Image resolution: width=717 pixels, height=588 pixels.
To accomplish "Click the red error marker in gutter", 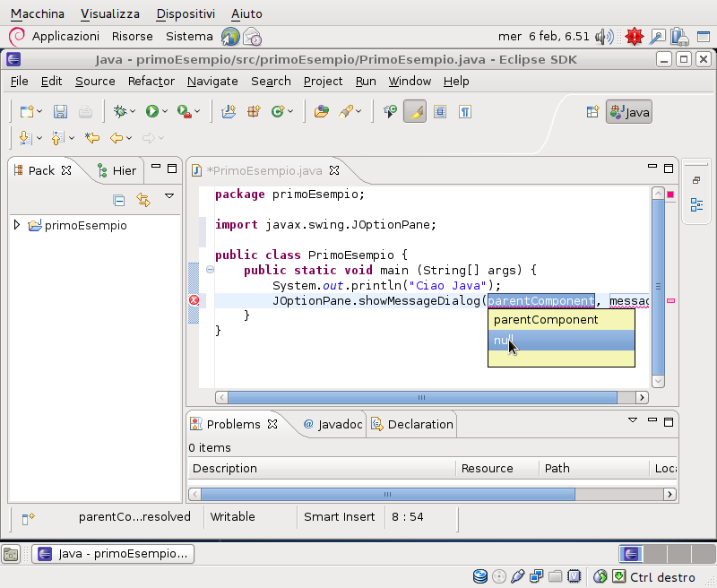I will (x=194, y=300).
